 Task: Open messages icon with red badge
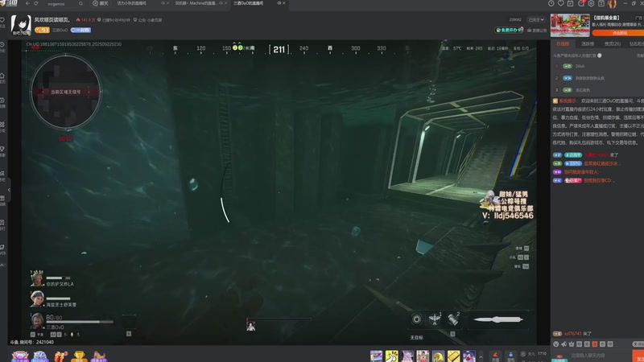[x=581, y=3]
